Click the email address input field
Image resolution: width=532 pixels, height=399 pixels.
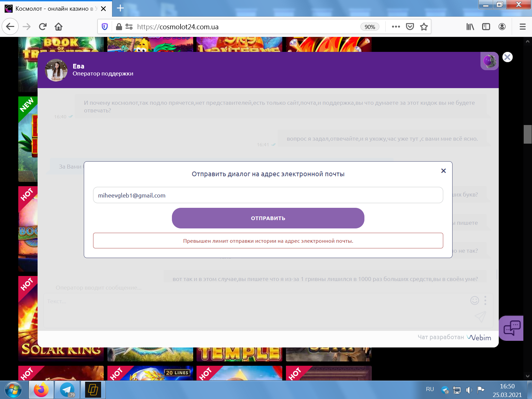point(268,195)
